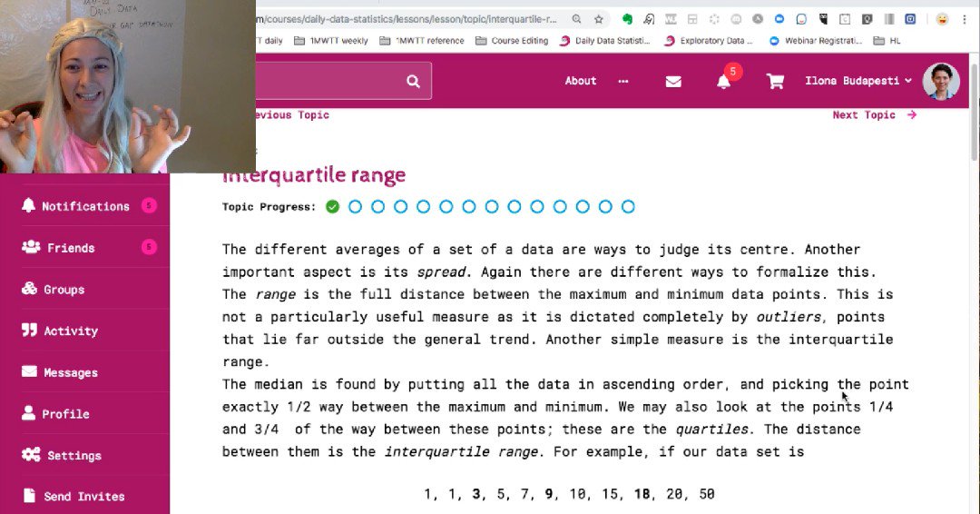Screen dimensions: 980x514
Task: Click the user avatar photo in the header
Action: point(941,82)
